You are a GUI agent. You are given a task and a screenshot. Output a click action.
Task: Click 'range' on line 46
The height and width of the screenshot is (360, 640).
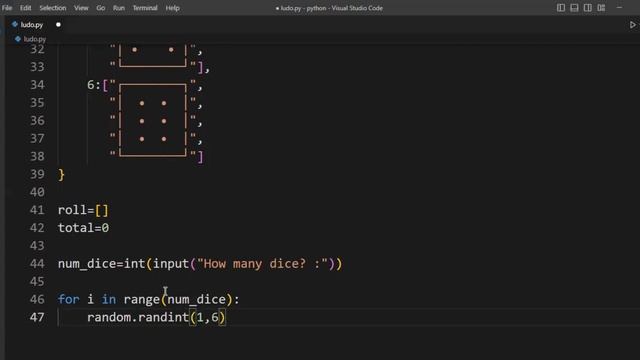point(142,300)
